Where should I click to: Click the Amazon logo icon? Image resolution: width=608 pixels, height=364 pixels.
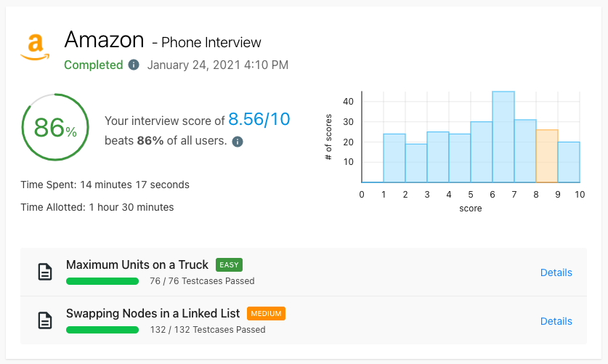[x=35, y=47]
